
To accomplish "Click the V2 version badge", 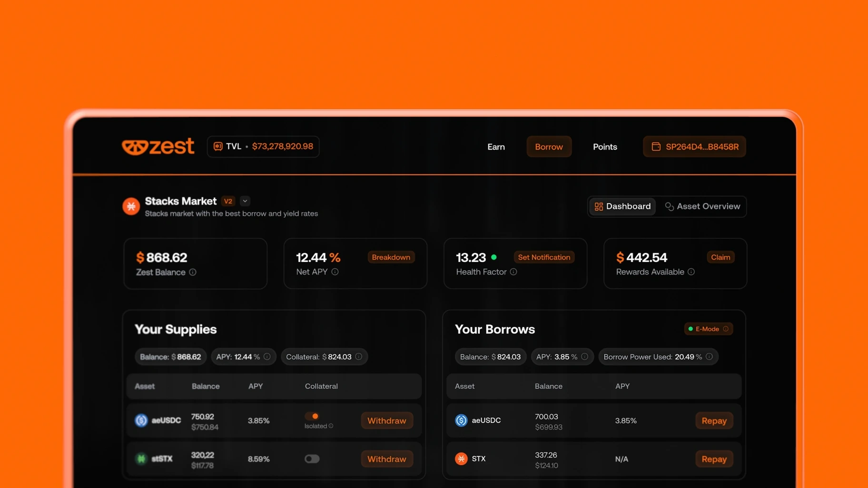I will pyautogui.click(x=228, y=201).
